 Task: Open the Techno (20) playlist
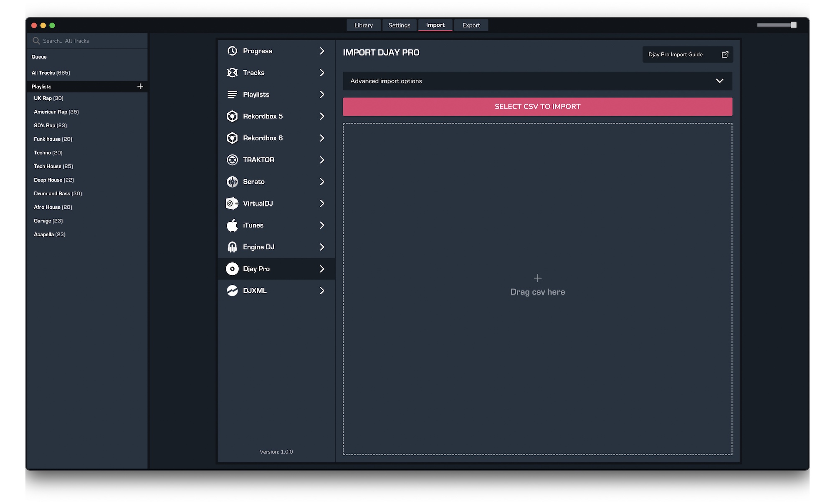pyautogui.click(x=48, y=153)
